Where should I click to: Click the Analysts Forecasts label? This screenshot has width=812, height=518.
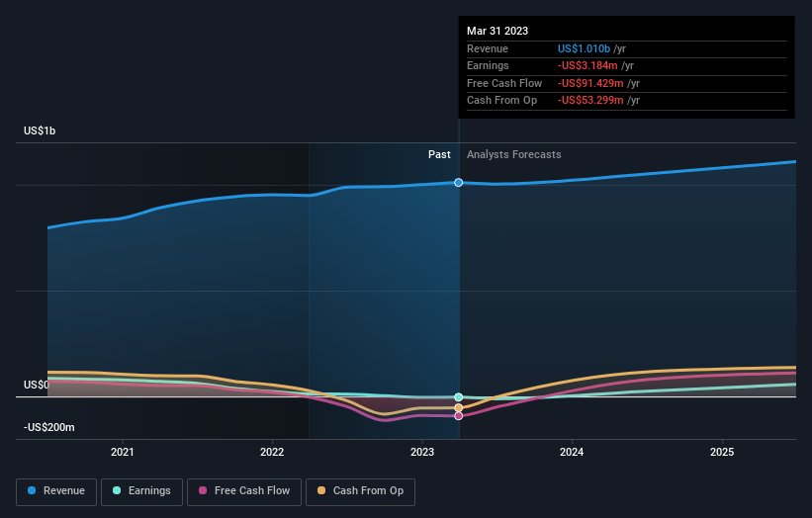point(513,155)
